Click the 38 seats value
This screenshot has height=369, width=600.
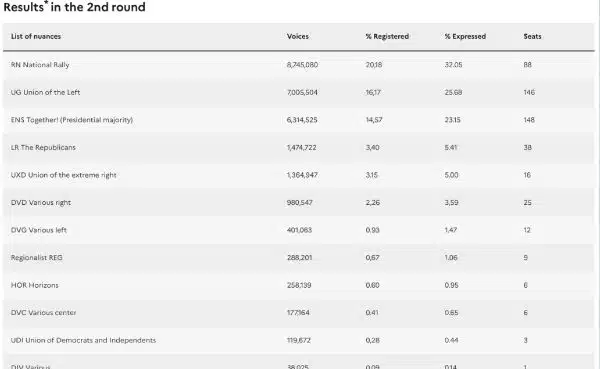point(528,147)
